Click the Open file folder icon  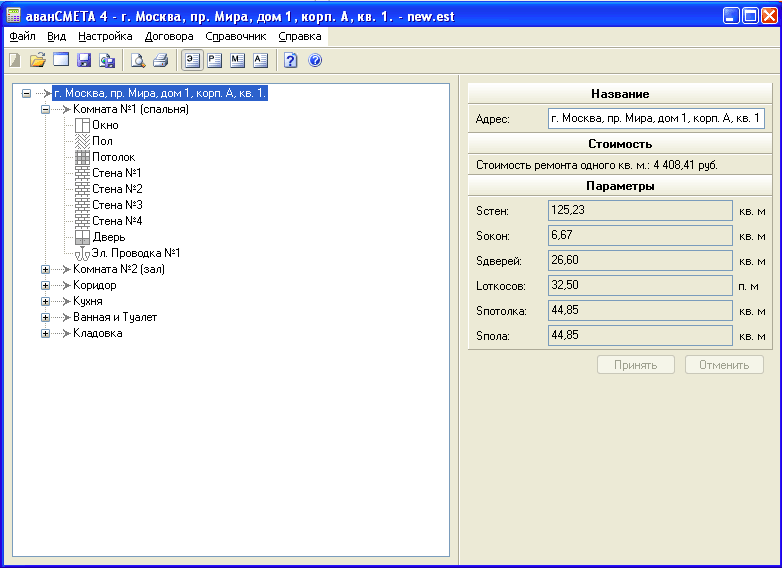pos(38,60)
